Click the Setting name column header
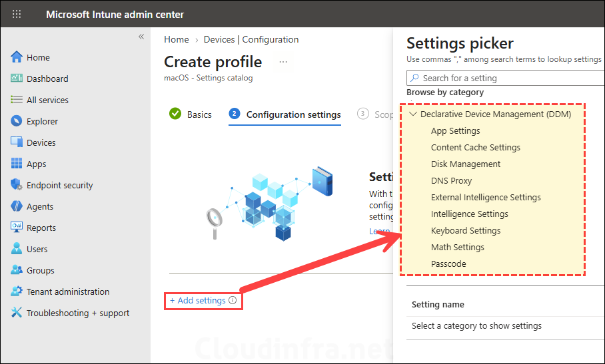Screen dimensions: 605x364 tap(438, 304)
